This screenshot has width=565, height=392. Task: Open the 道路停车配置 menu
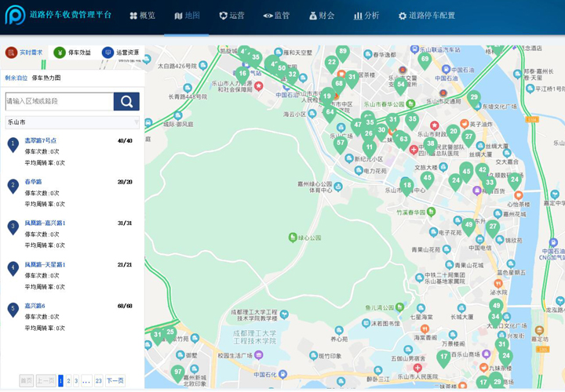427,16
